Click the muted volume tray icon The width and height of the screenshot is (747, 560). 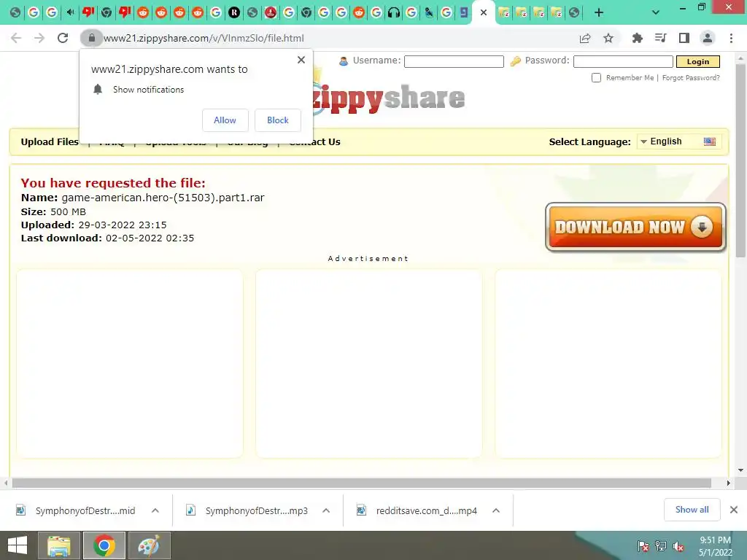(678, 546)
